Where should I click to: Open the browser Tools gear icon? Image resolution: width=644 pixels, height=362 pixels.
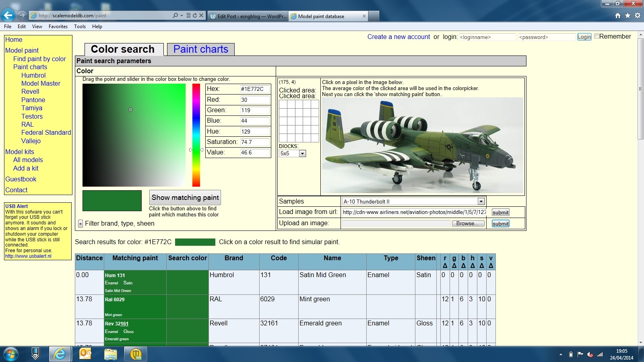point(637,16)
